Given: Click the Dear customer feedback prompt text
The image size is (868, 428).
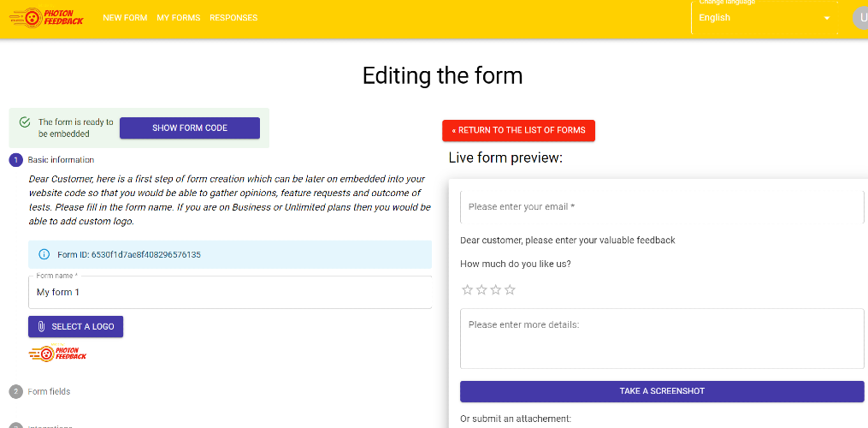Looking at the screenshot, I should [568, 240].
